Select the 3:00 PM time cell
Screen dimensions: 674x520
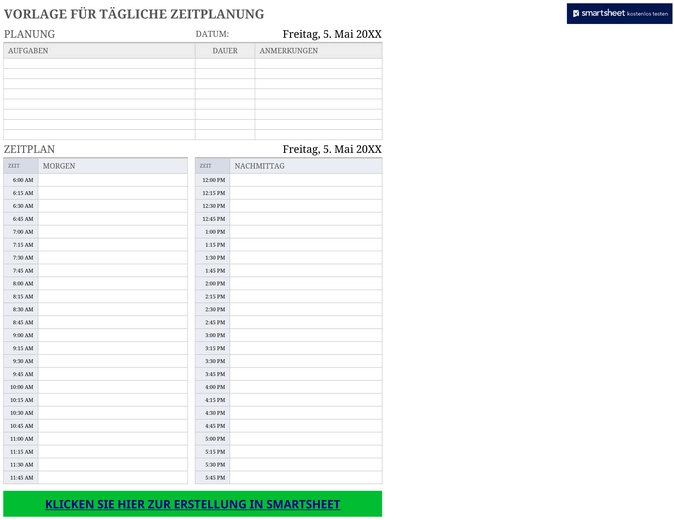[212, 335]
